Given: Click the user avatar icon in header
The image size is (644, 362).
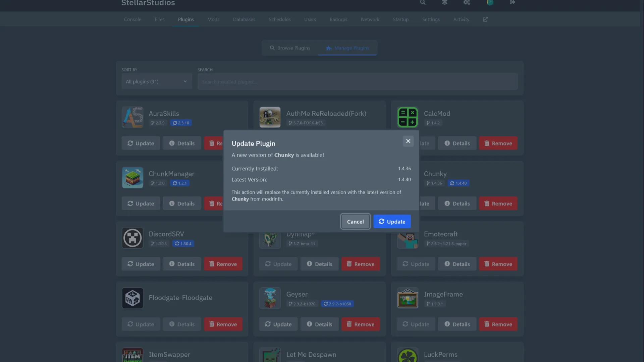Looking at the screenshot, I should click(x=490, y=3).
